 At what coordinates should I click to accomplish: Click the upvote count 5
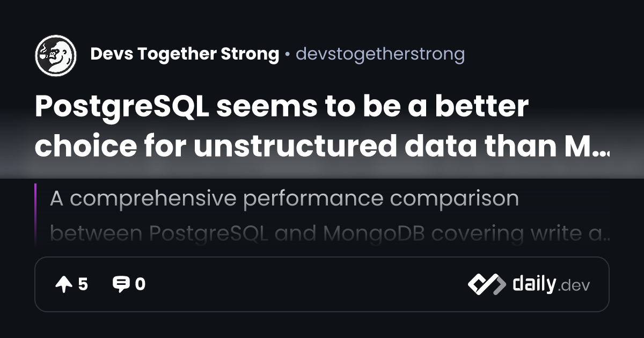pos(83,284)
